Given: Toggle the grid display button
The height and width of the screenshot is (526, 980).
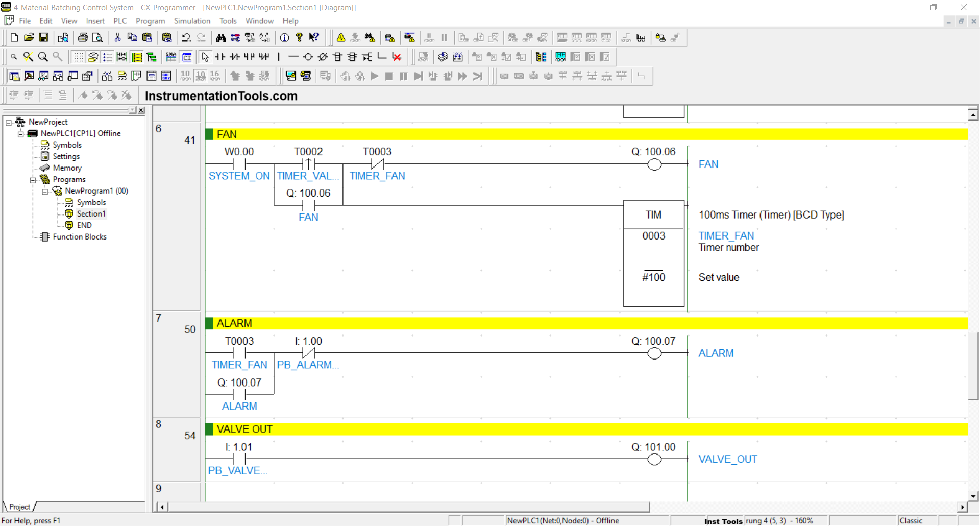Looking at the screenshot, I should point(78,57).
